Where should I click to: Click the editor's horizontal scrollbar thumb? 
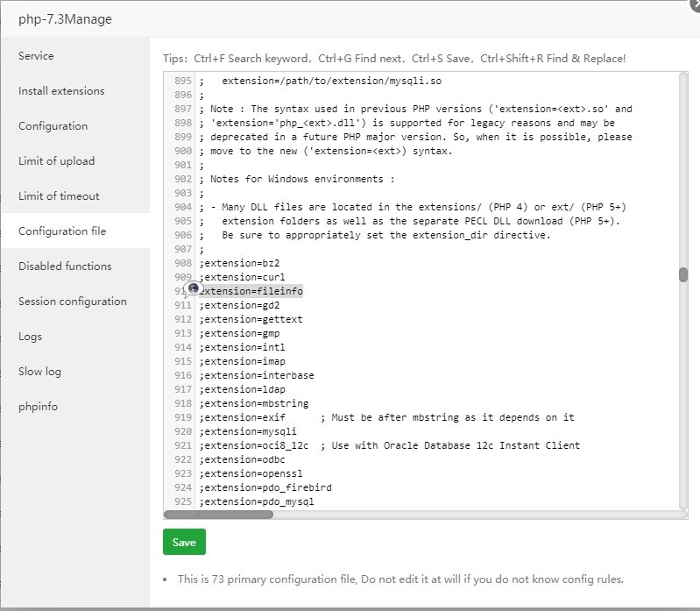pyautogui.click(x=218, y=515)
